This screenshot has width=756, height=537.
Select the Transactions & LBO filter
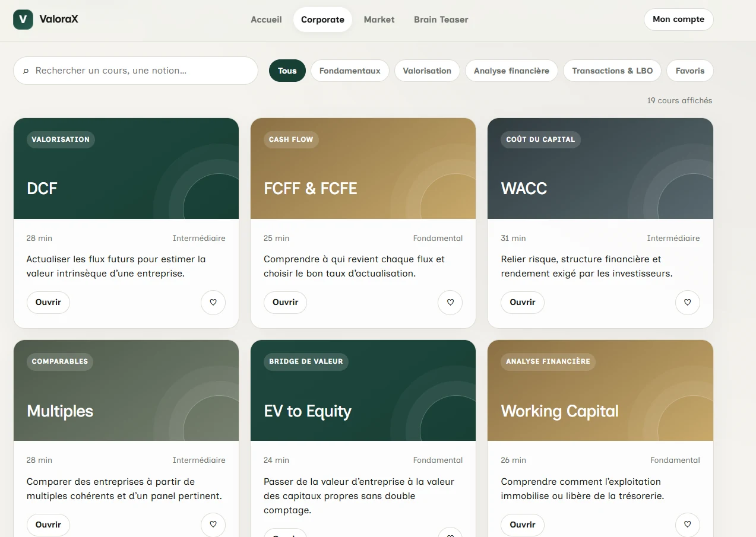612,71
